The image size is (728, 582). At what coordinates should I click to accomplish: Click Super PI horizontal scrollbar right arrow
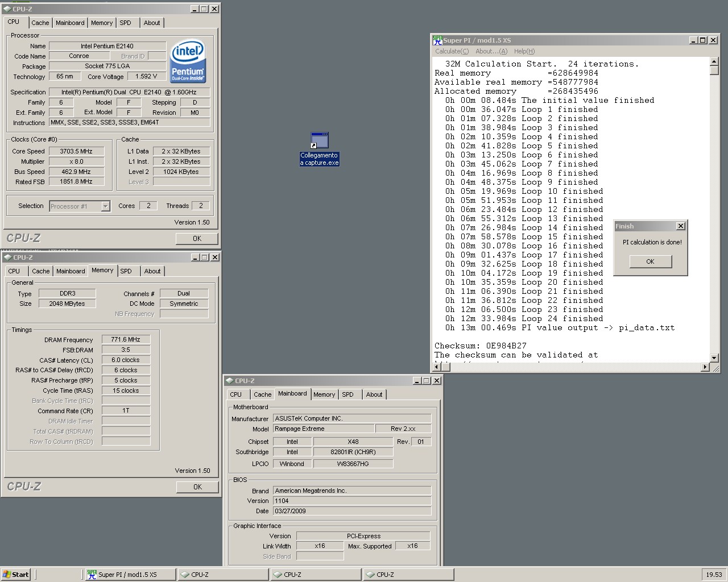(706, 367)
